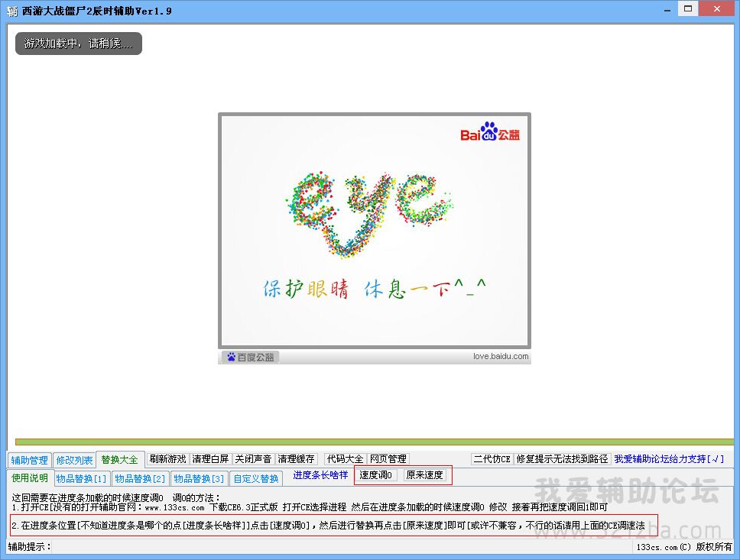
Task: Click 修复提示无法找到路径 button
Action: click(562, 459)
